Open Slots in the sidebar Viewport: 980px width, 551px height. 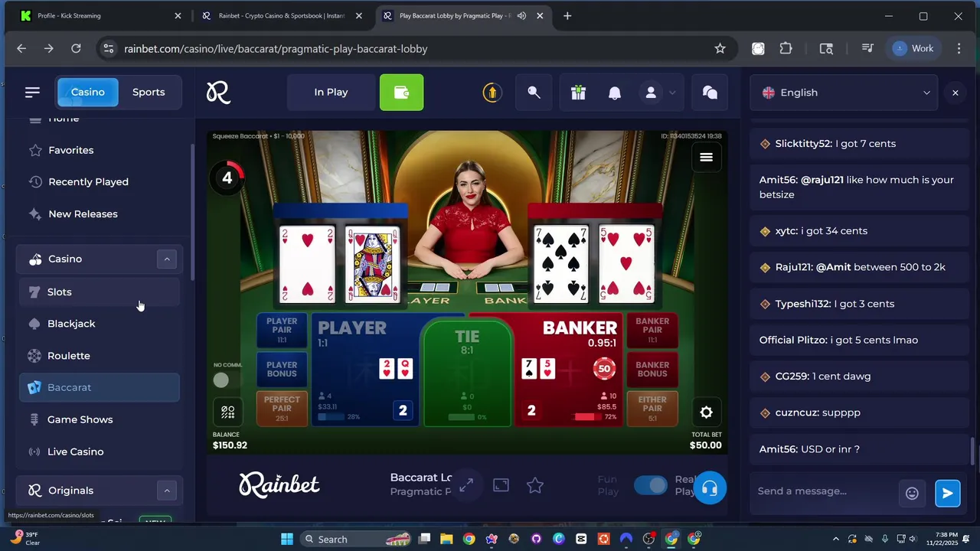click(100, 292)
